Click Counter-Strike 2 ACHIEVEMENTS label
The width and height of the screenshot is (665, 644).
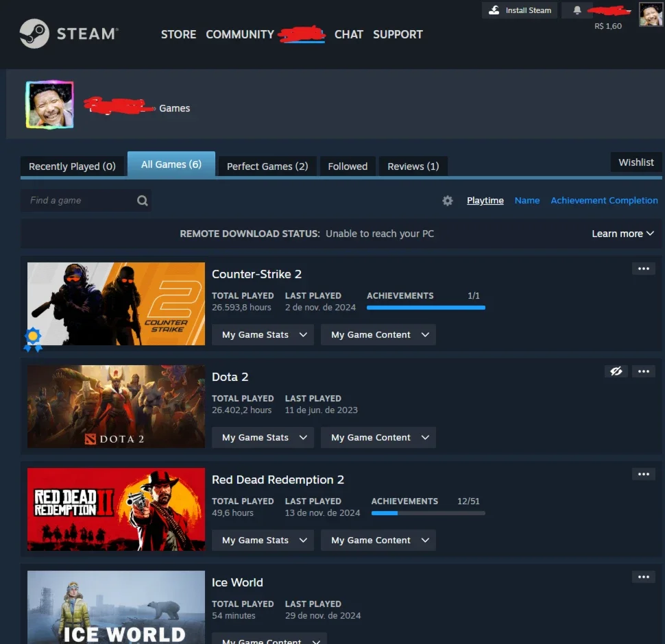pos(400,296)
